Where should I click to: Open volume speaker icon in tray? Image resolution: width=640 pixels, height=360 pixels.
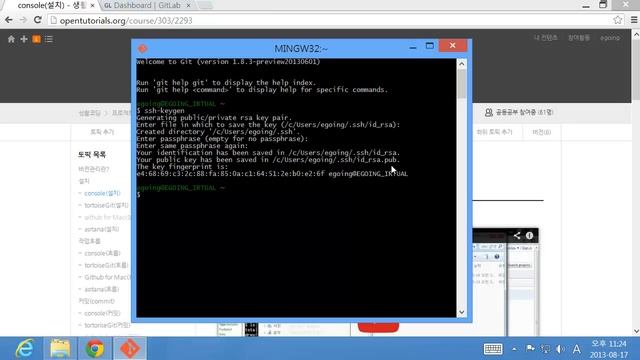560,349
